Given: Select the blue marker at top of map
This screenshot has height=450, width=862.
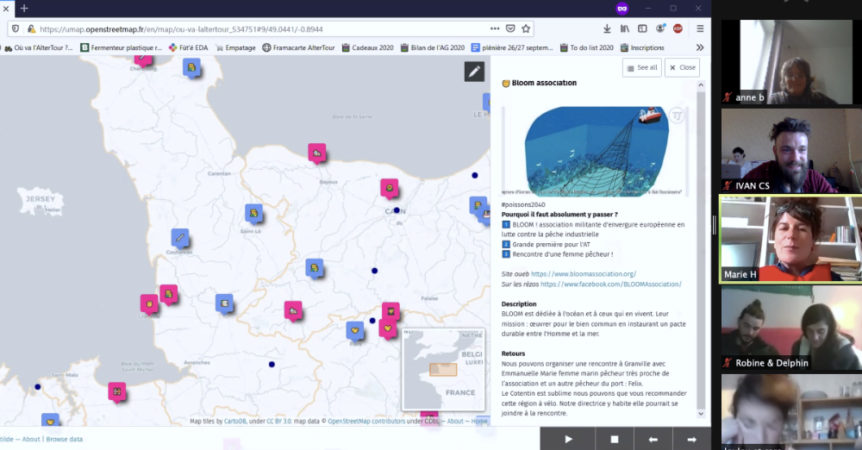Looking at the screenshot, I should click(191, 68).
